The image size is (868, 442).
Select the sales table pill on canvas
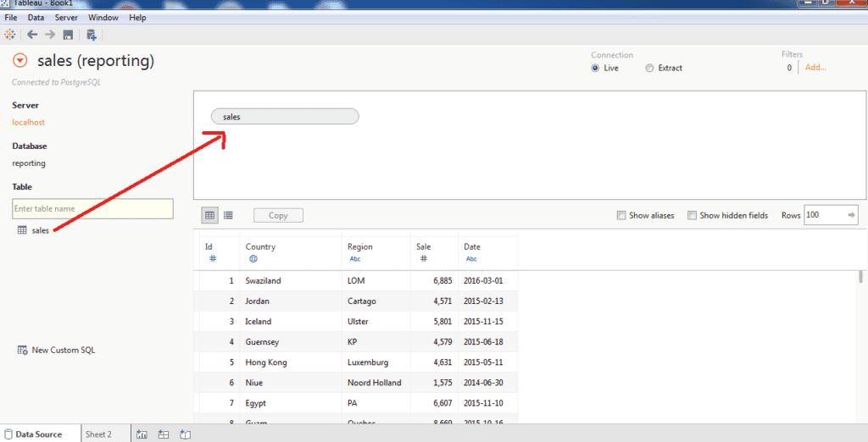(x=285, y=116)
